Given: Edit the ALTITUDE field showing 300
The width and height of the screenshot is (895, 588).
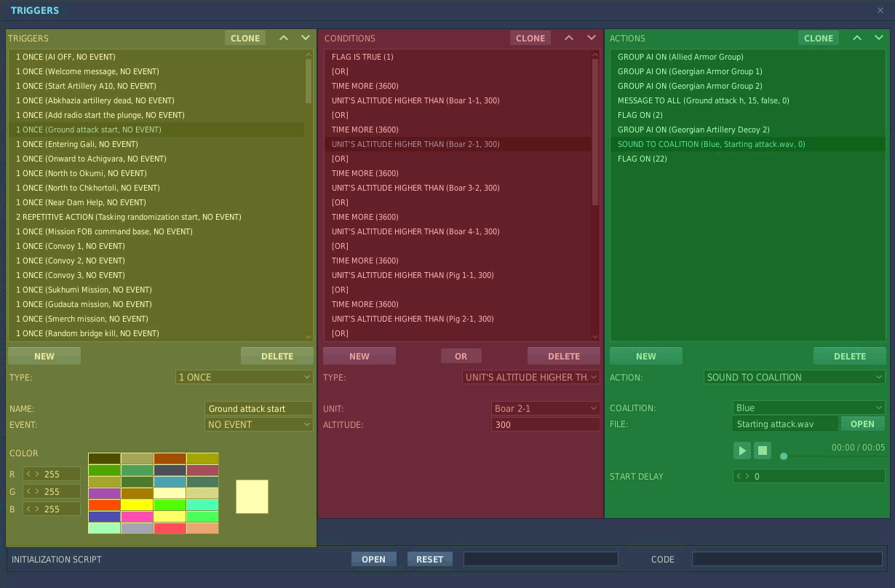Looking at the screenshot, I should (x=546, y=424).
